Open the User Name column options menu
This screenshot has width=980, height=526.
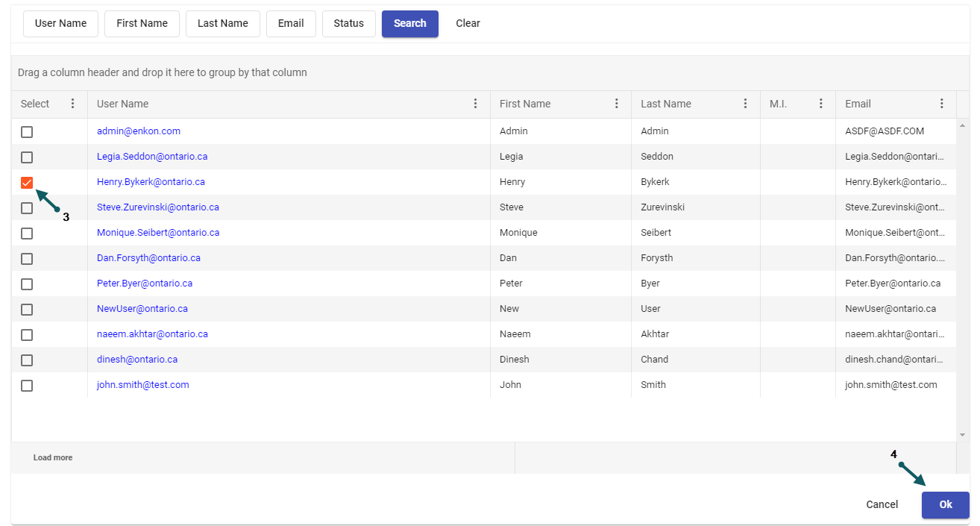pos(476,104)
